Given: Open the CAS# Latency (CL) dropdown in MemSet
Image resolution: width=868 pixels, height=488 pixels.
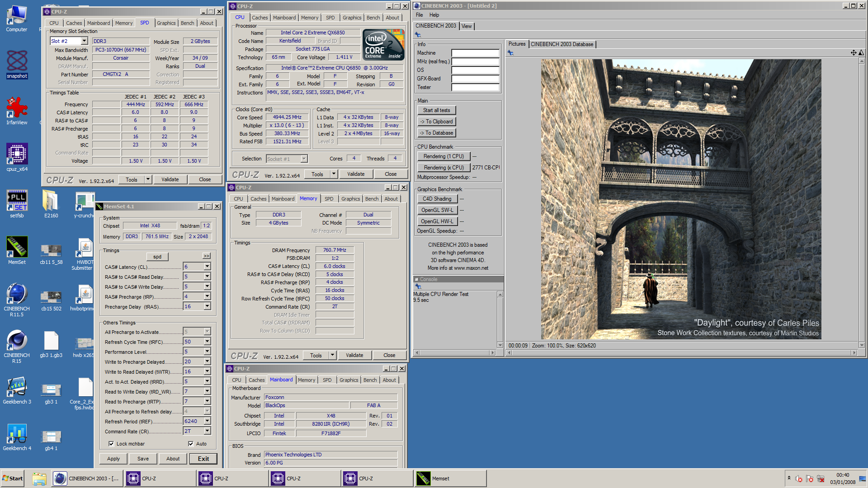Looking at the screenshot, I should point(207,267).
